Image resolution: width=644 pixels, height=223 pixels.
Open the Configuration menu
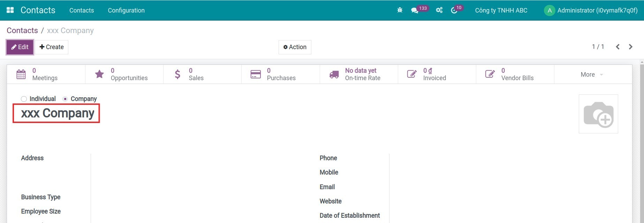pyautogui.click(x=126, y=10)
